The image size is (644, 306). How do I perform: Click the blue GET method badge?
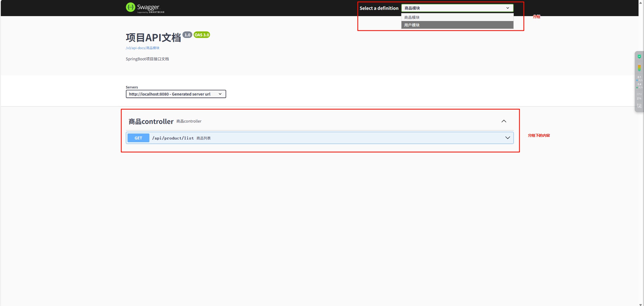coord(138,138)
